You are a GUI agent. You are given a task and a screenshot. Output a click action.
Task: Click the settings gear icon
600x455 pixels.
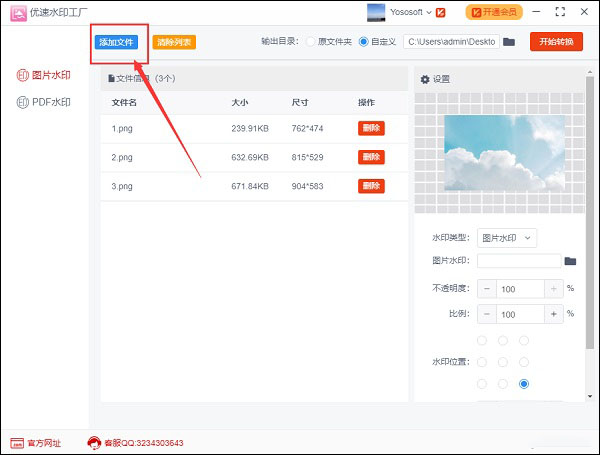click(425, 79)
